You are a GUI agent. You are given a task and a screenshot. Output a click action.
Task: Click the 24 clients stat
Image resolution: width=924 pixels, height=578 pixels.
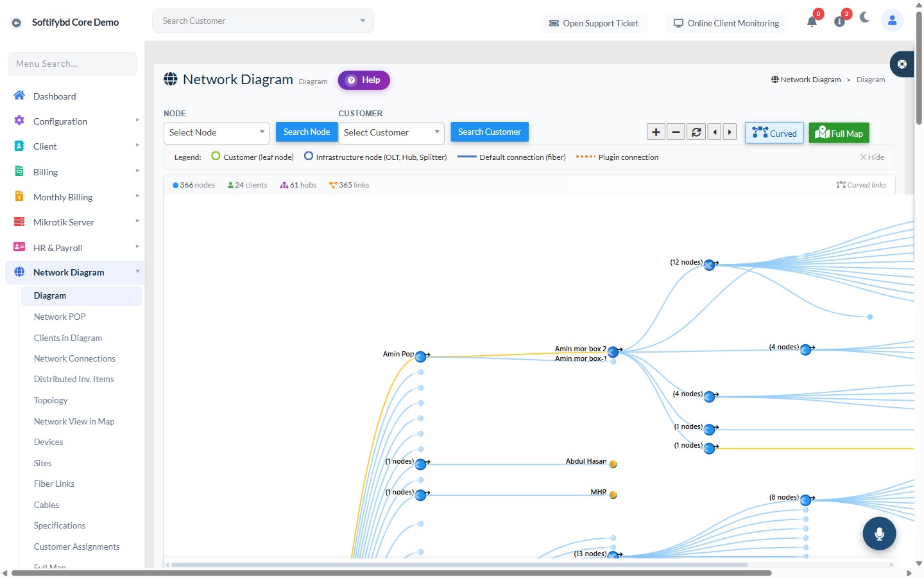(x=247, y=185)
